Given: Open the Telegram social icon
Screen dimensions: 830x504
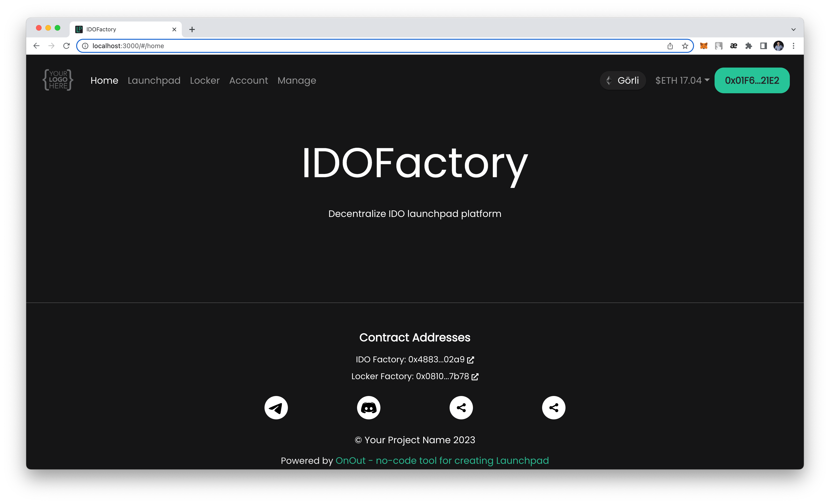Looking at the screenshot, I should click(276, 408).
